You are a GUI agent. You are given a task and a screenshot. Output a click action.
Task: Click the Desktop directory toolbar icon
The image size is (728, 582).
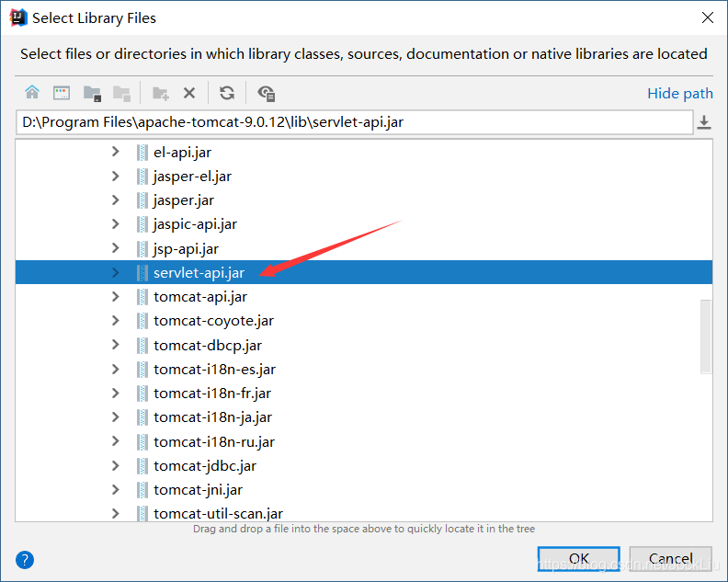pos(62,93)
